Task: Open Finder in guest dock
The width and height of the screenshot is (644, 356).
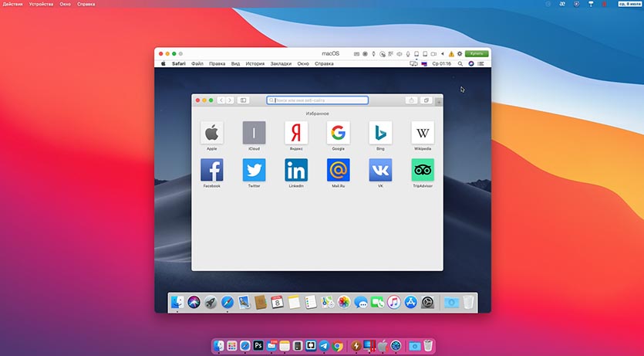Action: [177, 302]
